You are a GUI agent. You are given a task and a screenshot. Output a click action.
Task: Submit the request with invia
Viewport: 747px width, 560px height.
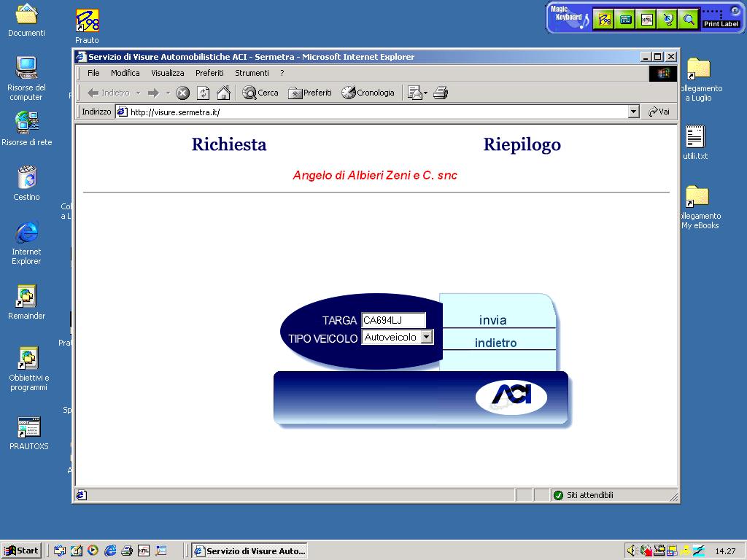pyautogui.click(x=492, y=320)
